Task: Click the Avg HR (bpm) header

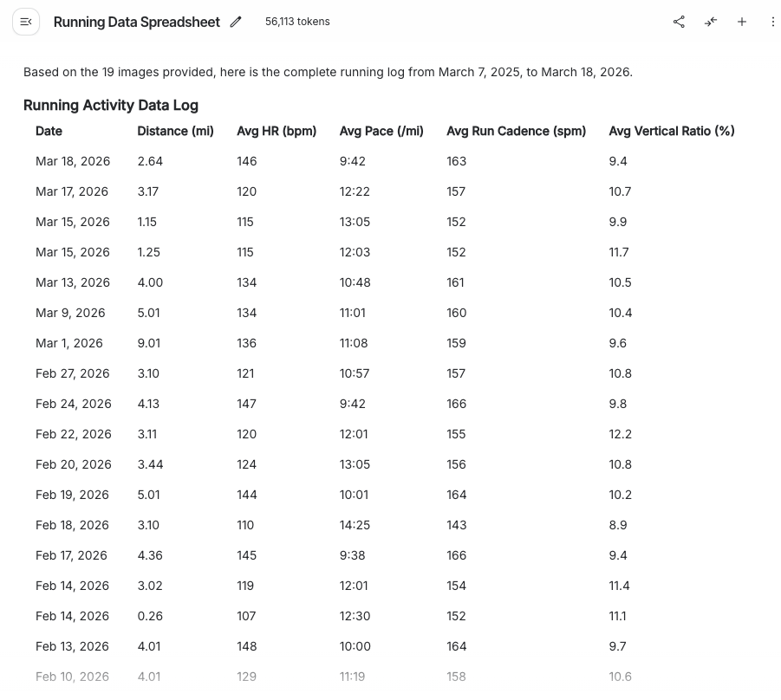Action: point(277,131)
